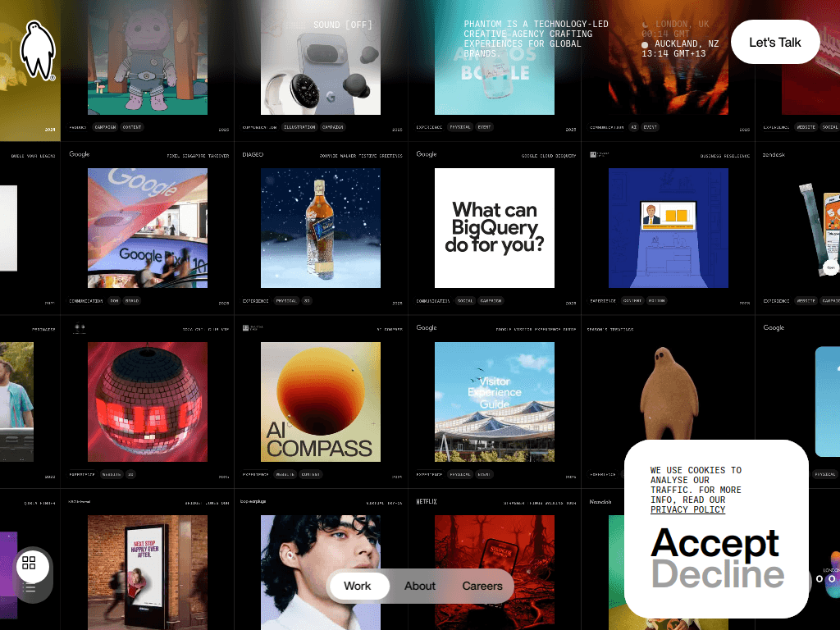Open the gingerbread ghost project thumbnail
This screenshot has width=840, height=630.
669,394
